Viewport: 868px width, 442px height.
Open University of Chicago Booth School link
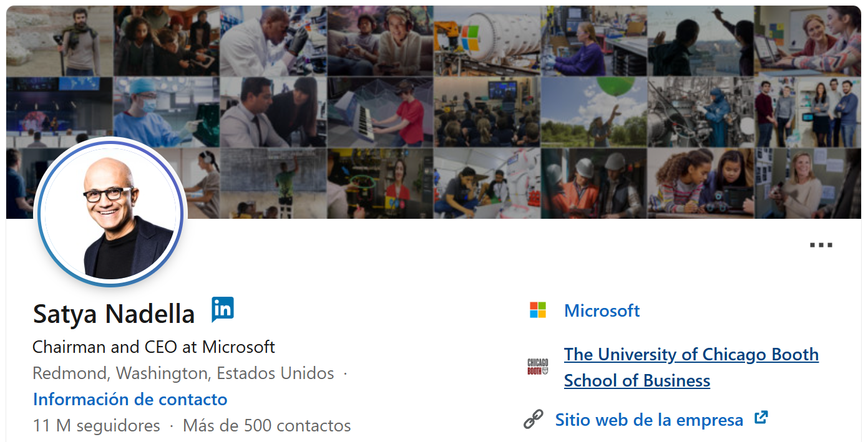click(691, 367)
